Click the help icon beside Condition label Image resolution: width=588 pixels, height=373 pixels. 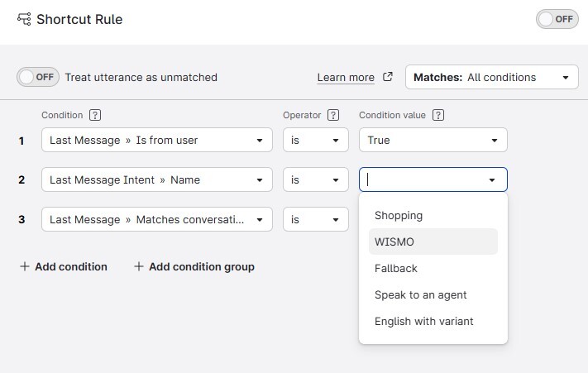click(x=95, y=116)
